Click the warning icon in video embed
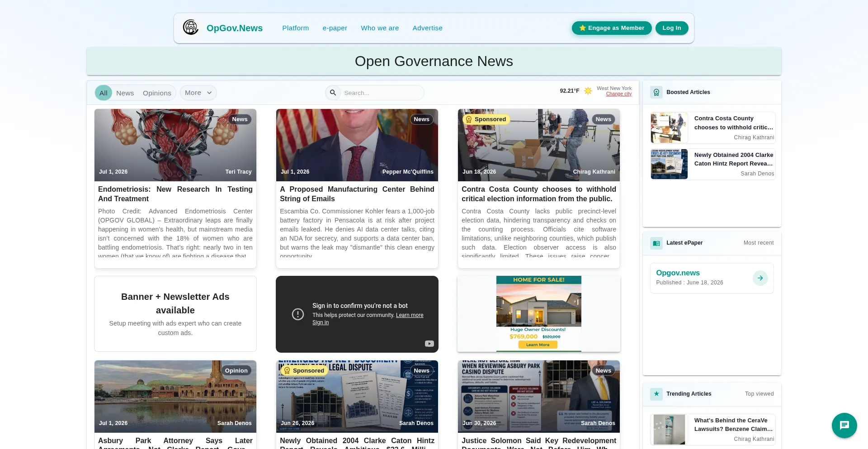This screenshot has height=449, width=868. click(298, 314)
